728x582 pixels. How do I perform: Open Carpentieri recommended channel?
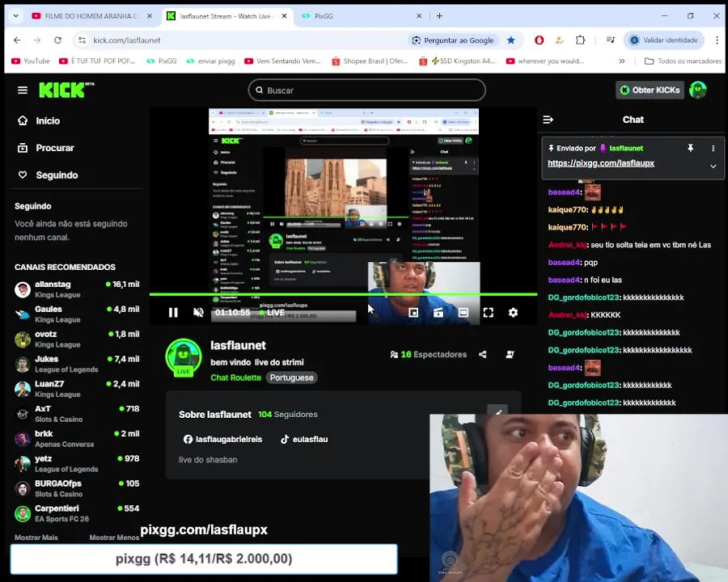tap(77, 513)
